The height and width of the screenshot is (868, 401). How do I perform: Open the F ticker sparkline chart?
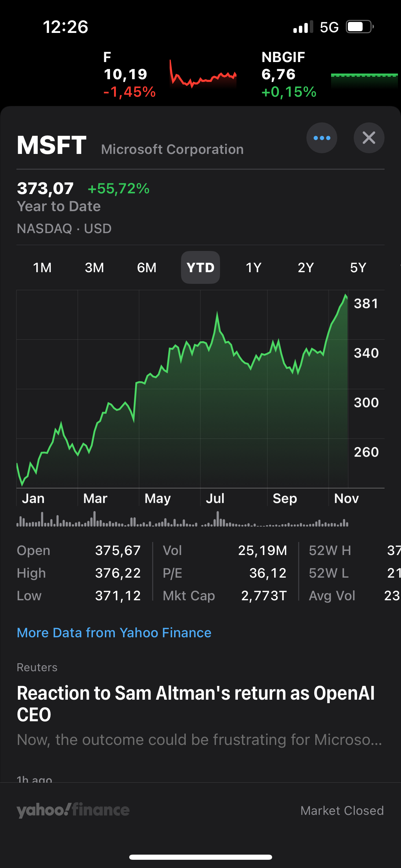(x=203, y=75)
